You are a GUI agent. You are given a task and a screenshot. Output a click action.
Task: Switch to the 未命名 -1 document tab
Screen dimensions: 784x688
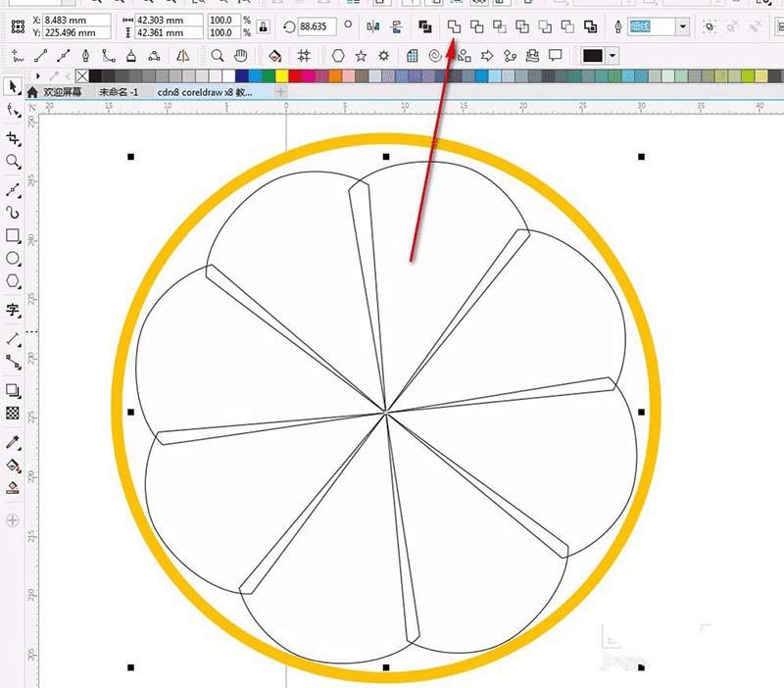(x=118, y=92)
